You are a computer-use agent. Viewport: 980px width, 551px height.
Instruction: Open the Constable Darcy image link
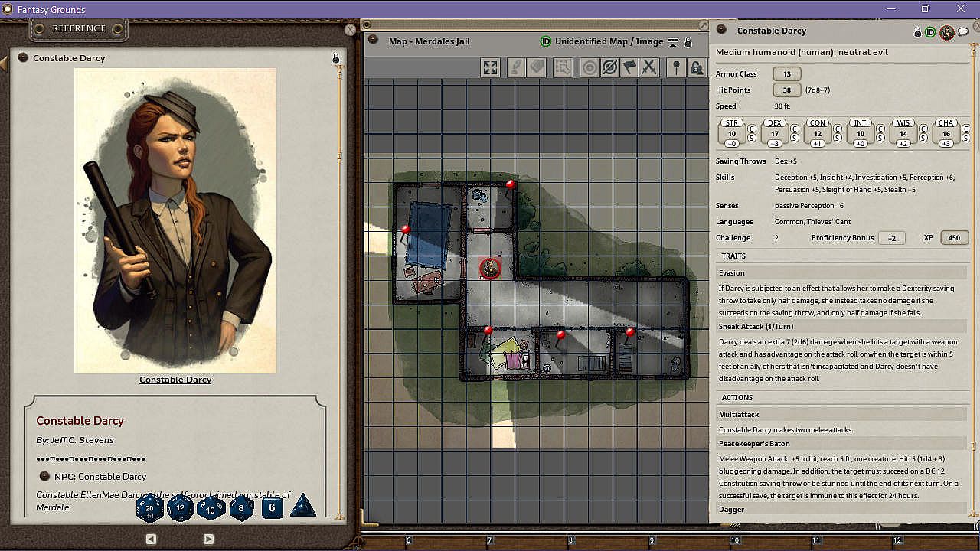[x=175, y=380]
